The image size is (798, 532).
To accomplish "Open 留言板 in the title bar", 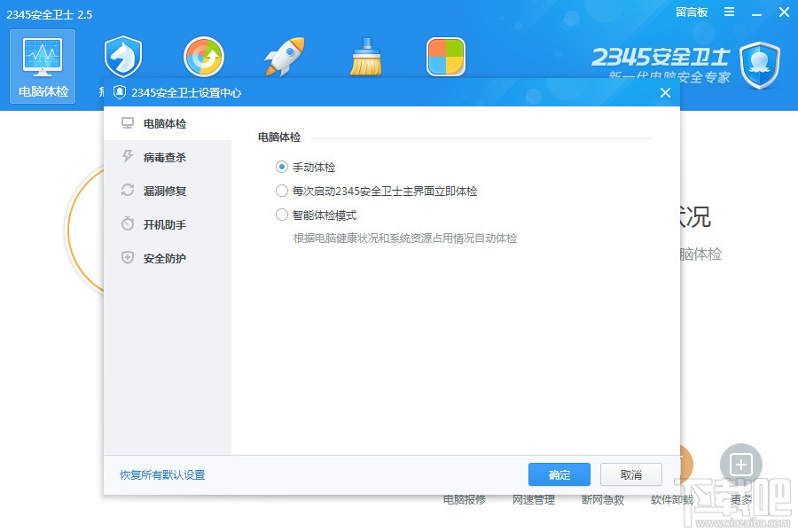I will (692, 12).
